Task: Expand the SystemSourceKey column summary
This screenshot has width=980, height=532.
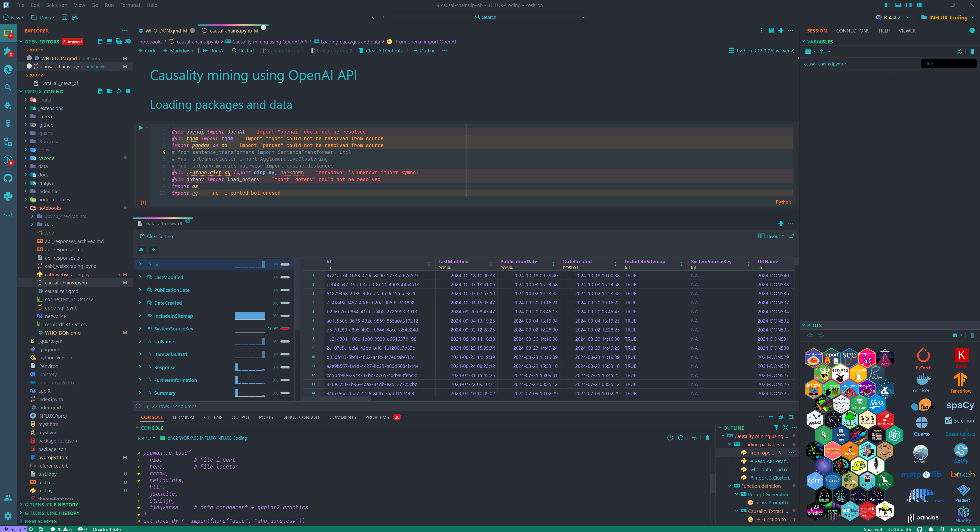Action: [x=140, y=328]
